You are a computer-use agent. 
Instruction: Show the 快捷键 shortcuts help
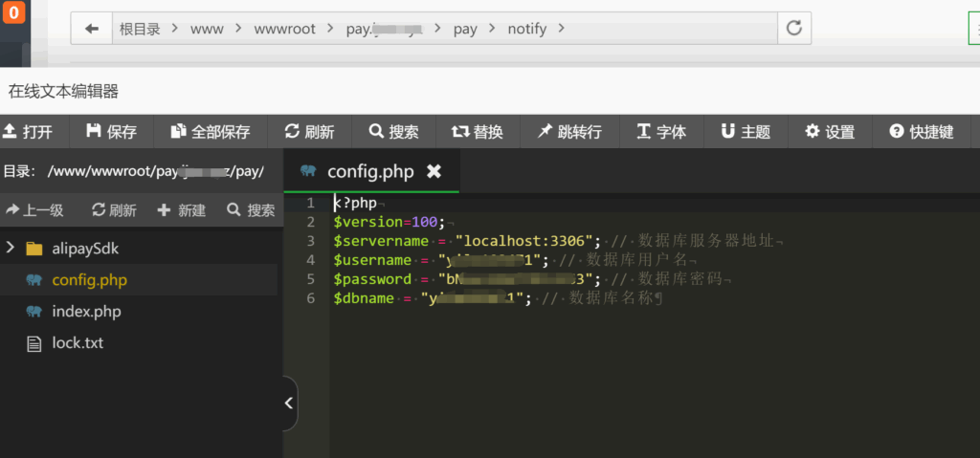(922, 132)
